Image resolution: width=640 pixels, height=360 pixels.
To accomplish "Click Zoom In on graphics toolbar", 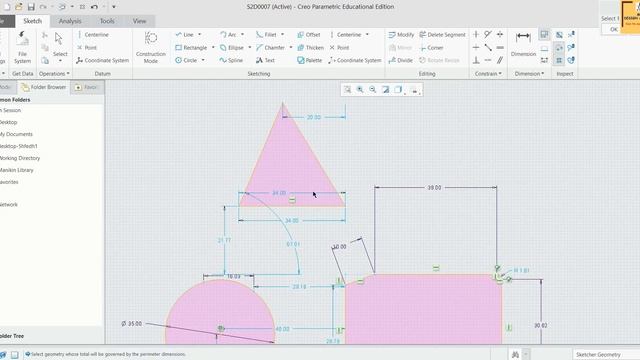I will click(360, 90).
